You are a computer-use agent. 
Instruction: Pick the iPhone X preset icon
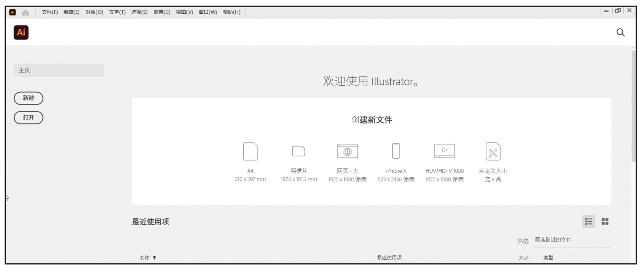396,151
